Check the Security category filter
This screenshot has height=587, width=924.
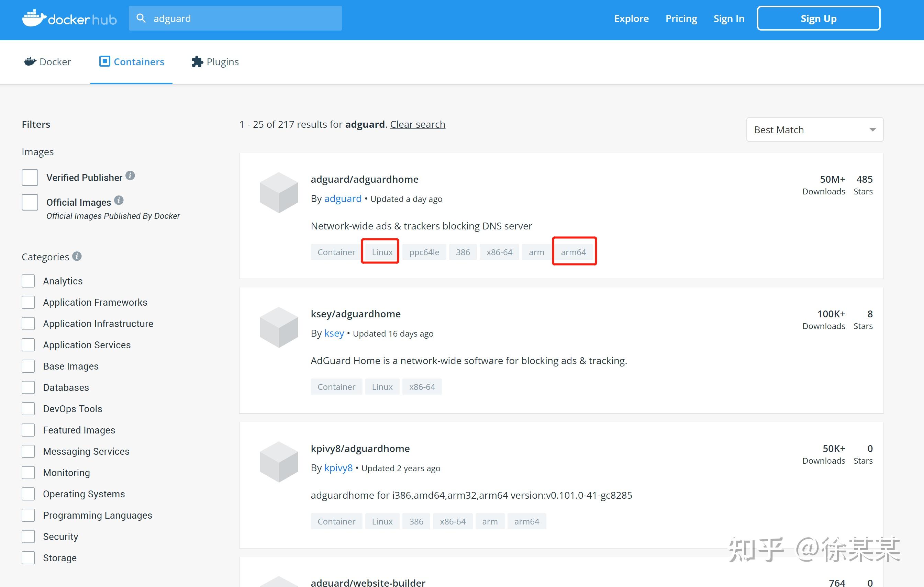coord(28,537)
